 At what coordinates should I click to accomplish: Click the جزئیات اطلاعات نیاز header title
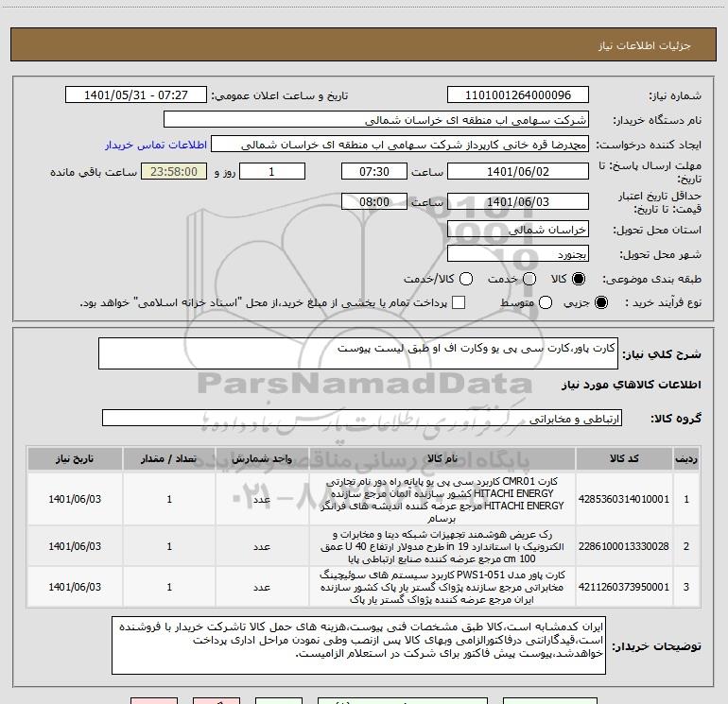(644, 45)
